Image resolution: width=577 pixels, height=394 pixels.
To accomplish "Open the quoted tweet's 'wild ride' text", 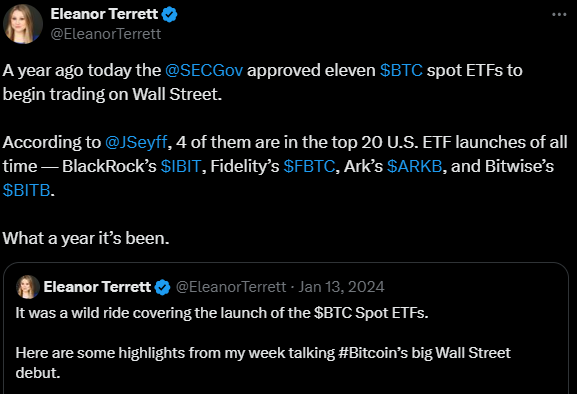I will click(222, 313).
